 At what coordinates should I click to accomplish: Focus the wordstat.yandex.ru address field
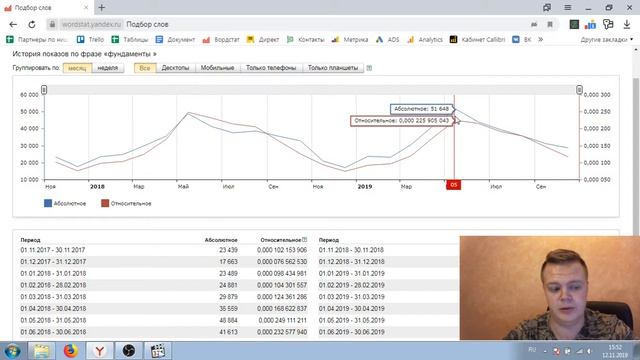(x=91, y=24)
